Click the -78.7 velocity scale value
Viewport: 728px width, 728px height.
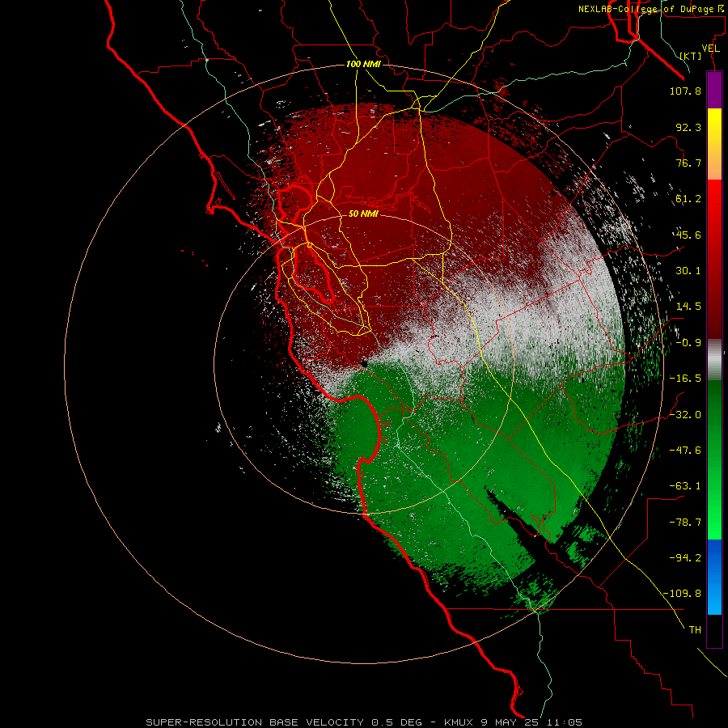coord(685,523)
